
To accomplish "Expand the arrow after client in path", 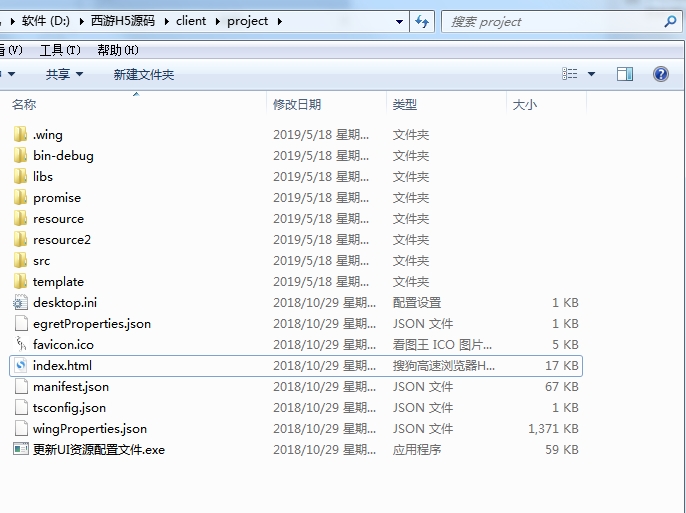I will click(220, 21).
